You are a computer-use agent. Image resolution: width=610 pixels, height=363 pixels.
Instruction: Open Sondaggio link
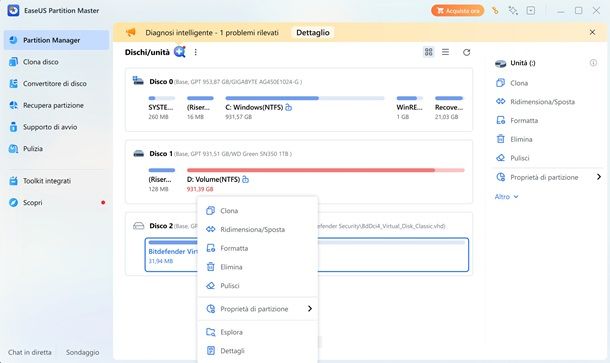[x=82, y=352]
